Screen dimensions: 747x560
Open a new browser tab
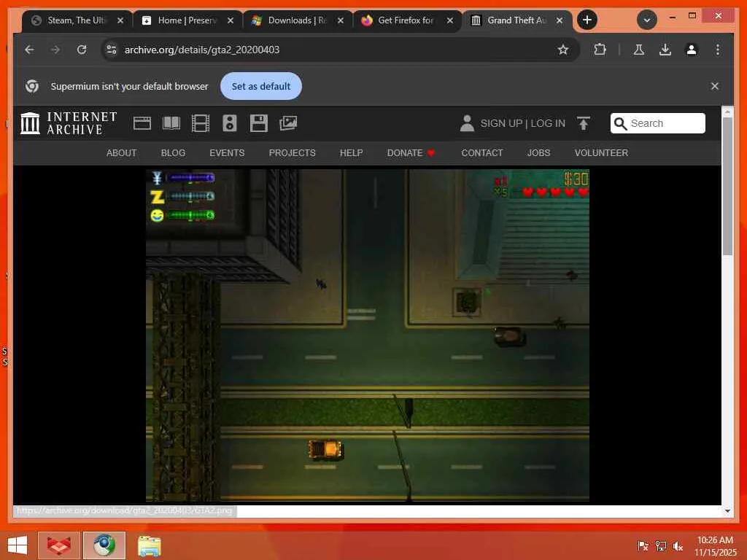[587, 20]
